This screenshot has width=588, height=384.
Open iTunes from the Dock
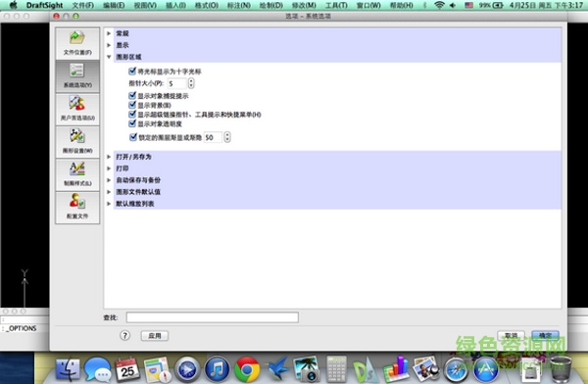[x=217, y=369]
